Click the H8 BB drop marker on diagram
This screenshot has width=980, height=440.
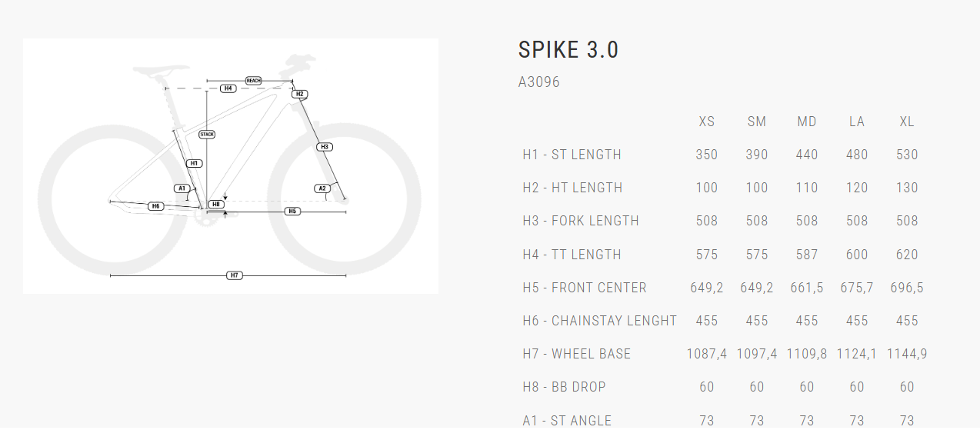pyautogui.click(x=216, y=204)
